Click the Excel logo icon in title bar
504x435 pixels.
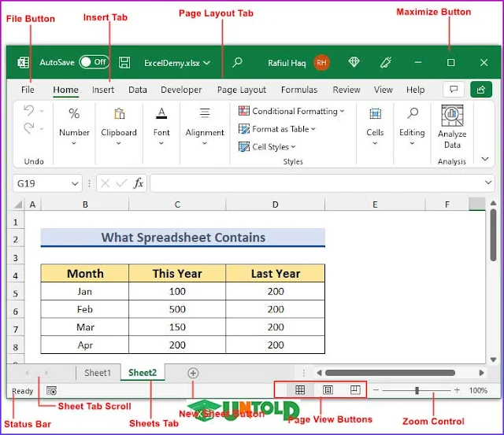tap(24, 62)
